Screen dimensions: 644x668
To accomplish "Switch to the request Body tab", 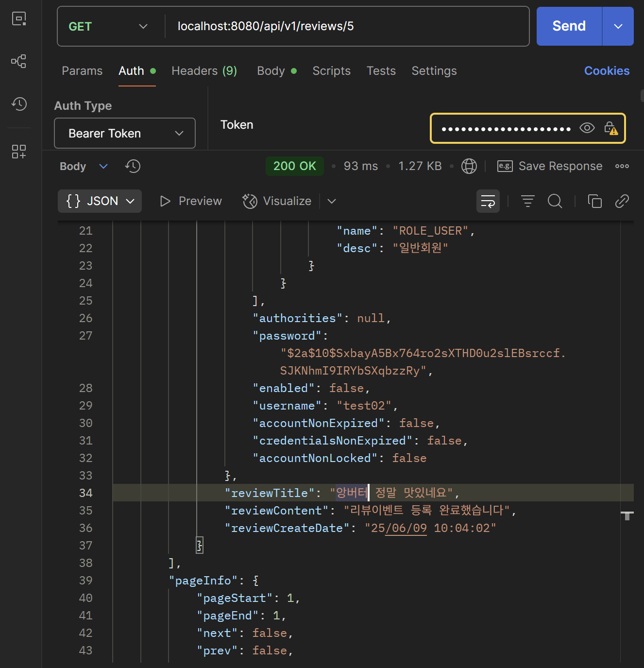I will click(277, 71).
